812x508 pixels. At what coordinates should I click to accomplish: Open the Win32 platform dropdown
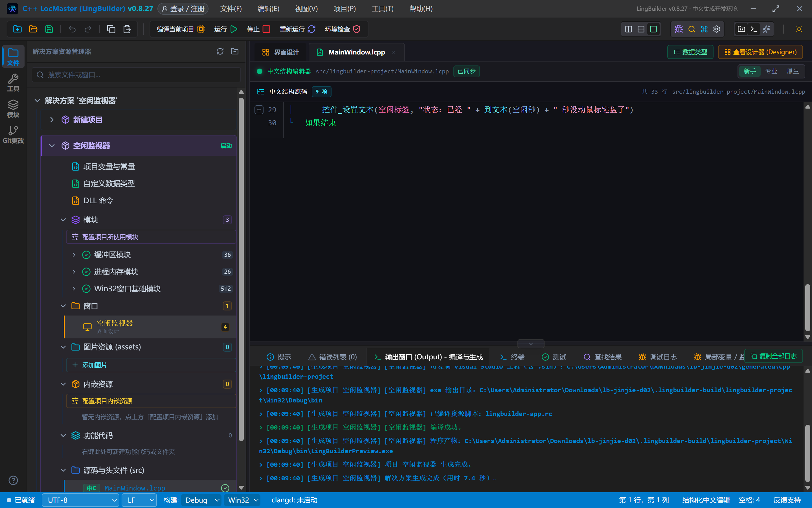click(242, 500)
